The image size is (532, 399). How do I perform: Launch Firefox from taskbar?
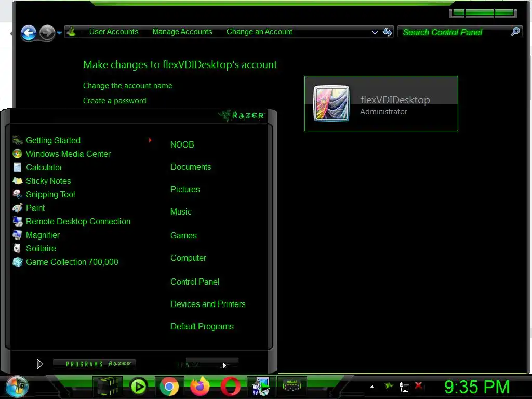pyautogui.click(x=200, y=387)
